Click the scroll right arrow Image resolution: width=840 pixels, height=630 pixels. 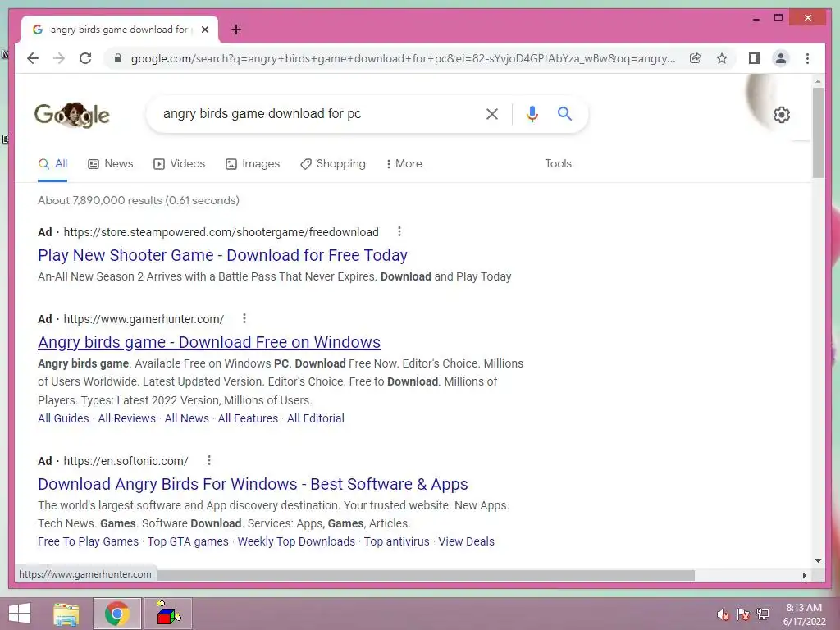click(x=804, y=575)
